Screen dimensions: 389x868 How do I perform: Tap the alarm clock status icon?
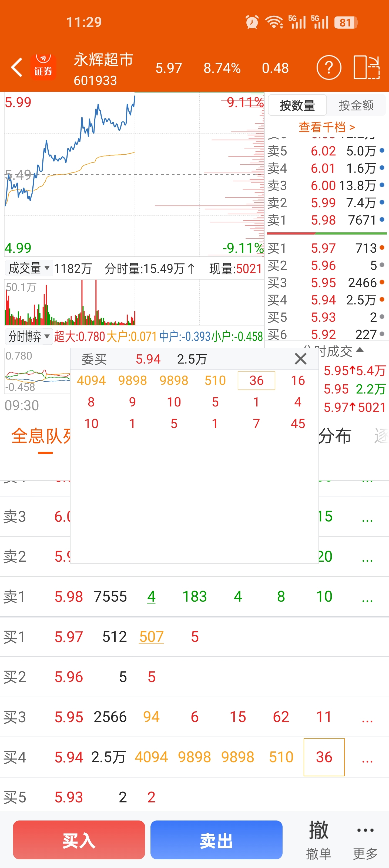(x=252, y=22)
